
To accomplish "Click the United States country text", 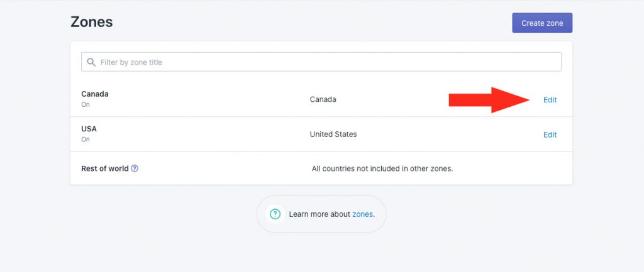I will click(x=333, y=134).
